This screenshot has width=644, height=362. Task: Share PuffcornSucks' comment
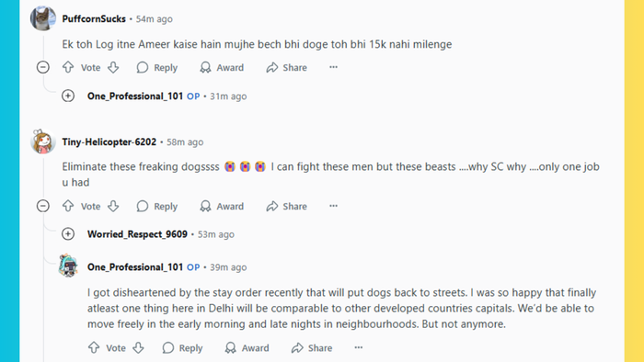pos(287,67)
